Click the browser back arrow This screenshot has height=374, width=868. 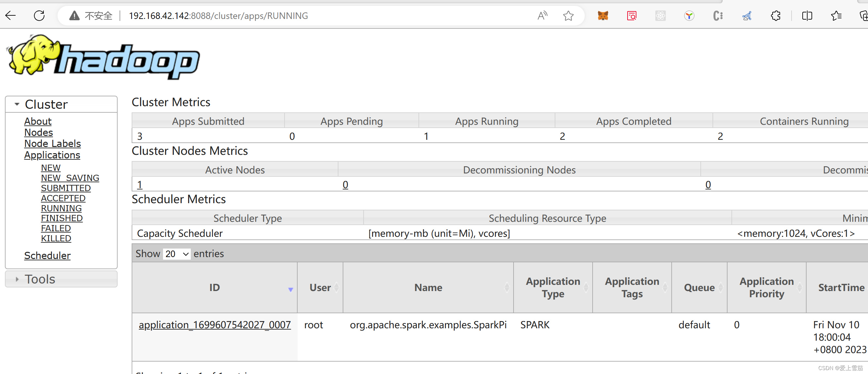pyautogui.click(x=10, y=15)
